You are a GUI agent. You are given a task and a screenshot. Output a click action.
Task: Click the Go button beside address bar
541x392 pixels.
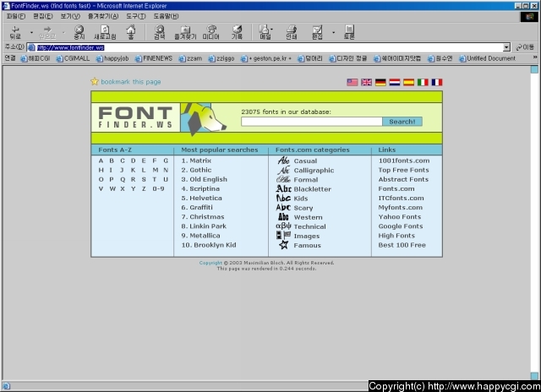click(525, 47)
